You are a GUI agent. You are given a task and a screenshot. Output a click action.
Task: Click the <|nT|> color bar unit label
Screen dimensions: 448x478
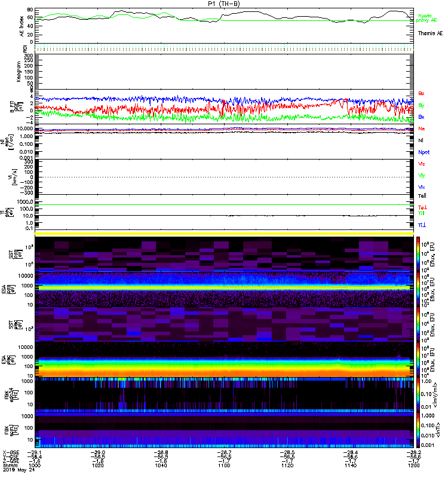tap(438, 430)
